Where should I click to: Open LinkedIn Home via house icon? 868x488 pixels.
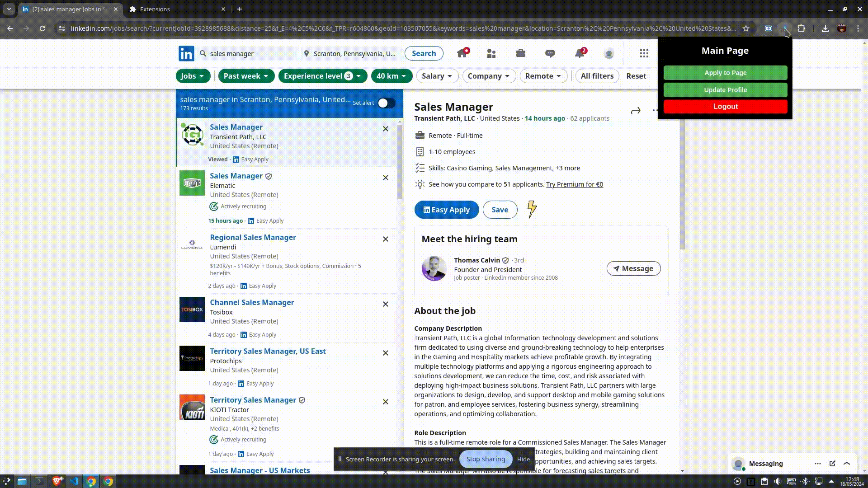(x=462, y=53)
